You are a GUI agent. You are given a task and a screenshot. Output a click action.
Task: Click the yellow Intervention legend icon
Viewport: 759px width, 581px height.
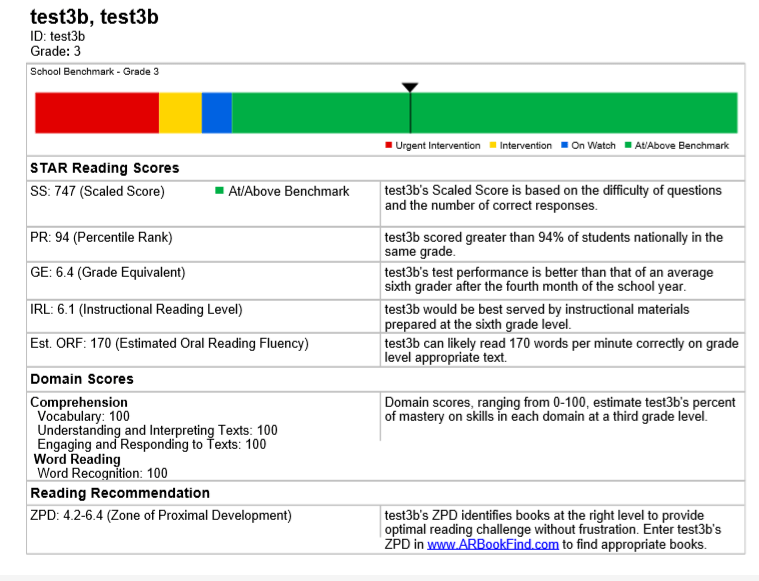493,145
